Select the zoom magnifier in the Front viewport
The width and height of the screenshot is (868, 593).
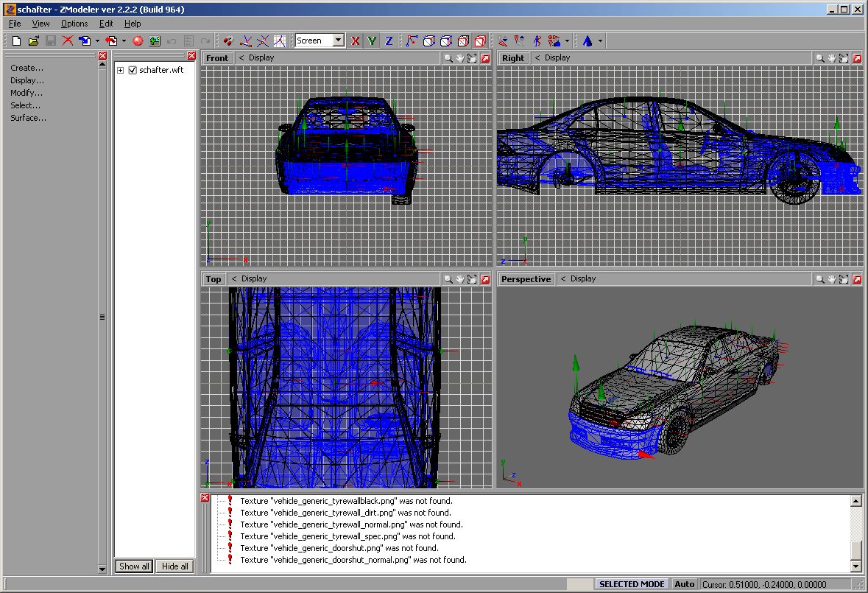(448, 57)
